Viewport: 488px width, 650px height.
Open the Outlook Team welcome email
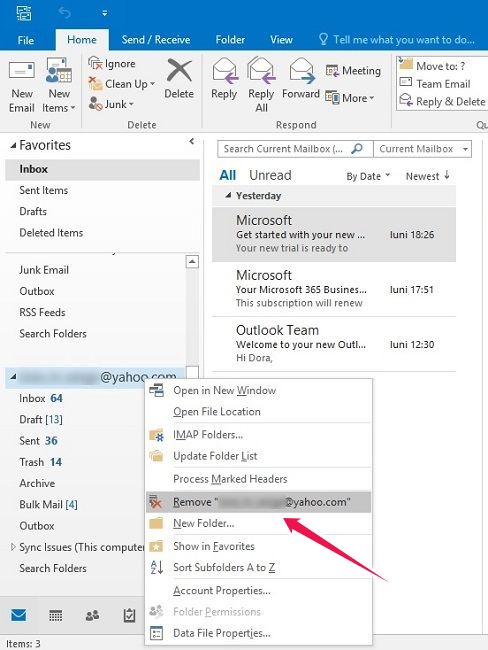334,344
